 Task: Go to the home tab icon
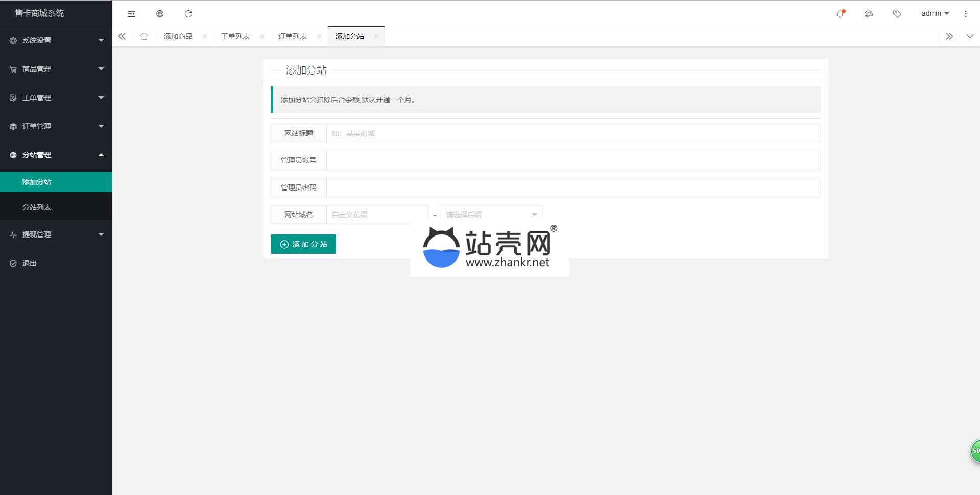(x=144, y=36)
